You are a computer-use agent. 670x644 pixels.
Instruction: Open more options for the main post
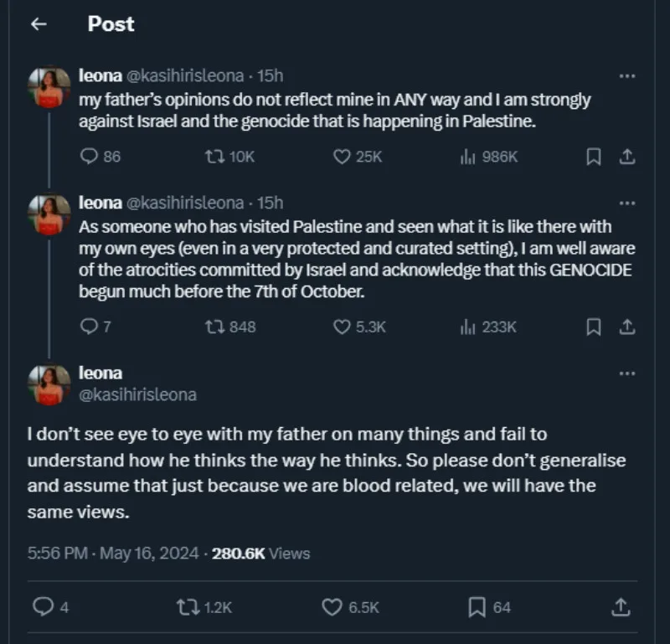click(626, 374)
